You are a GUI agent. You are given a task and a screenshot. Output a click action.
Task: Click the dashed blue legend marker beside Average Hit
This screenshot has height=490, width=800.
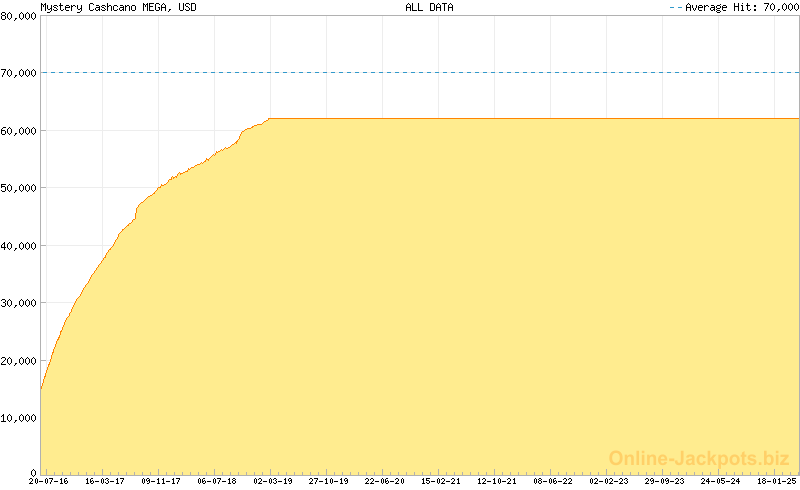[674, 7]
